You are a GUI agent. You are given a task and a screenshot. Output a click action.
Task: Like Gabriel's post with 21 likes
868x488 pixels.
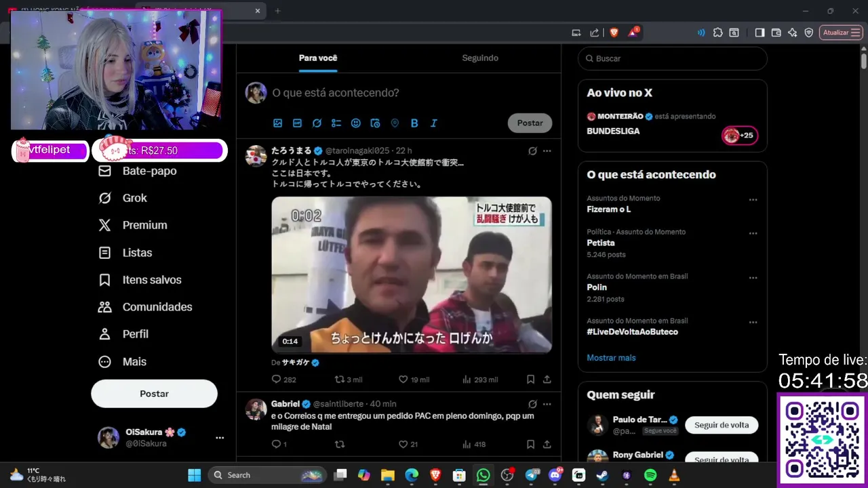pos(408,445)
